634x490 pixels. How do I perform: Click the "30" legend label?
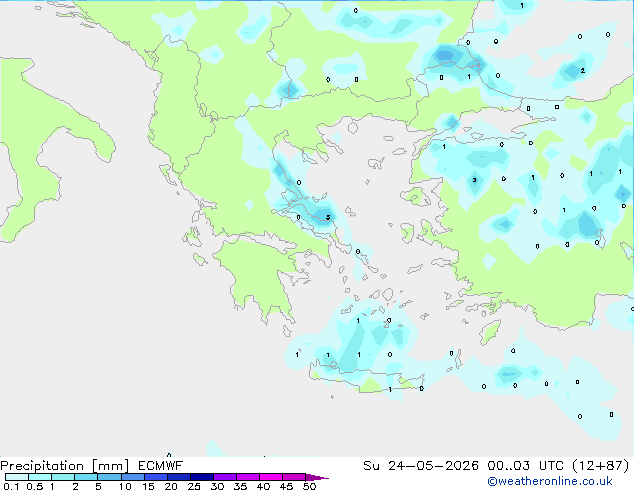click(217, 486)
